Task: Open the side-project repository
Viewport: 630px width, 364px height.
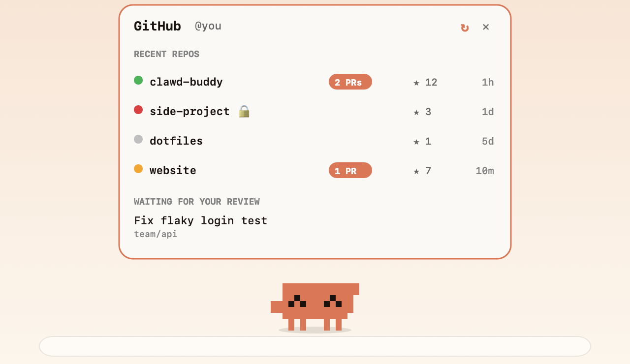Action: tap(189, 112)
